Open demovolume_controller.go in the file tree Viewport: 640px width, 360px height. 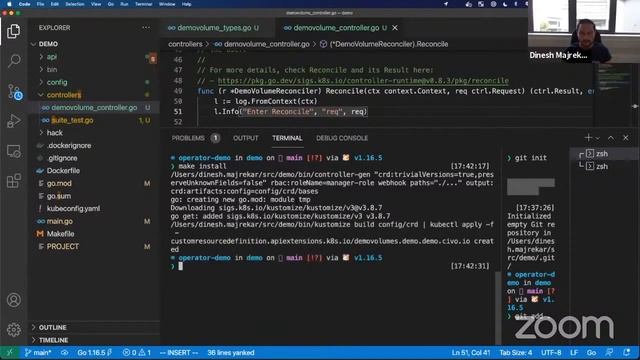click(x=94, y=107)
